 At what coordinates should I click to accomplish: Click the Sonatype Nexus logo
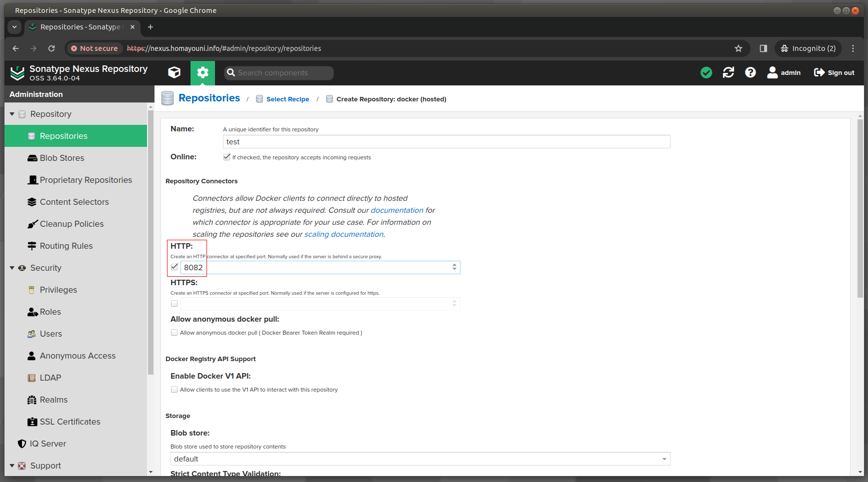click(x=17, y=73)
